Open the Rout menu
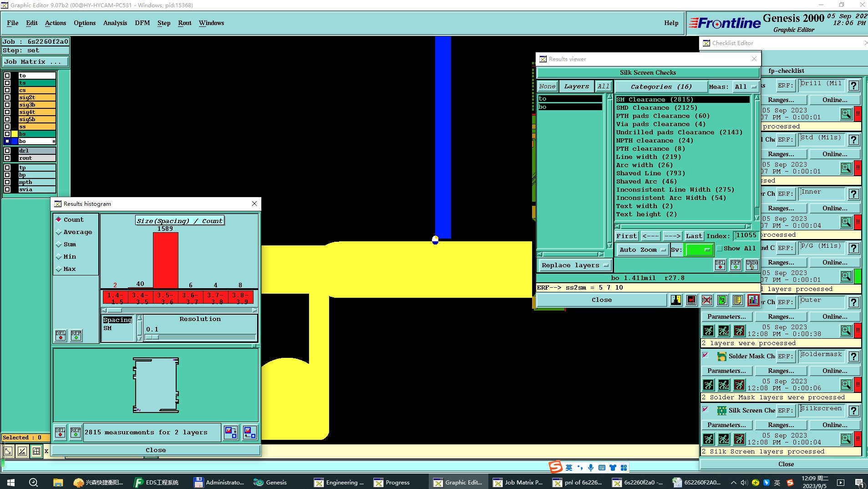Screen dimensions: 868x489 (185, 23)
